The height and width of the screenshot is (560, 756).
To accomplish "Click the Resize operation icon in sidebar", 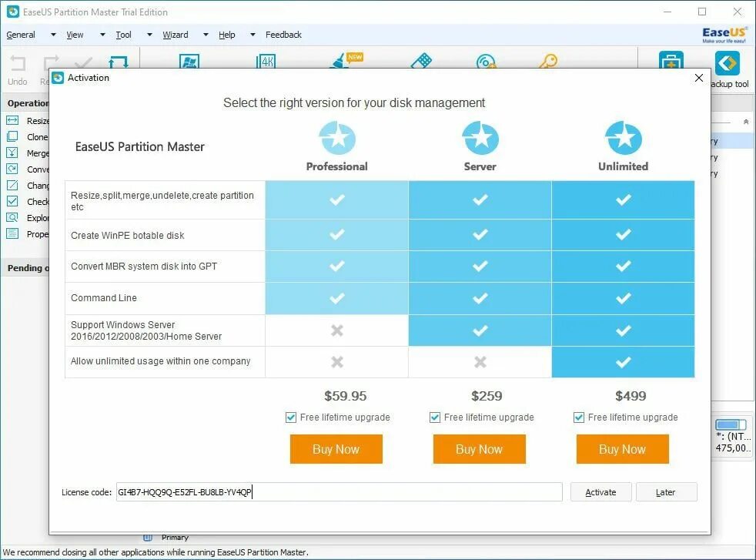I will [12, 121].
